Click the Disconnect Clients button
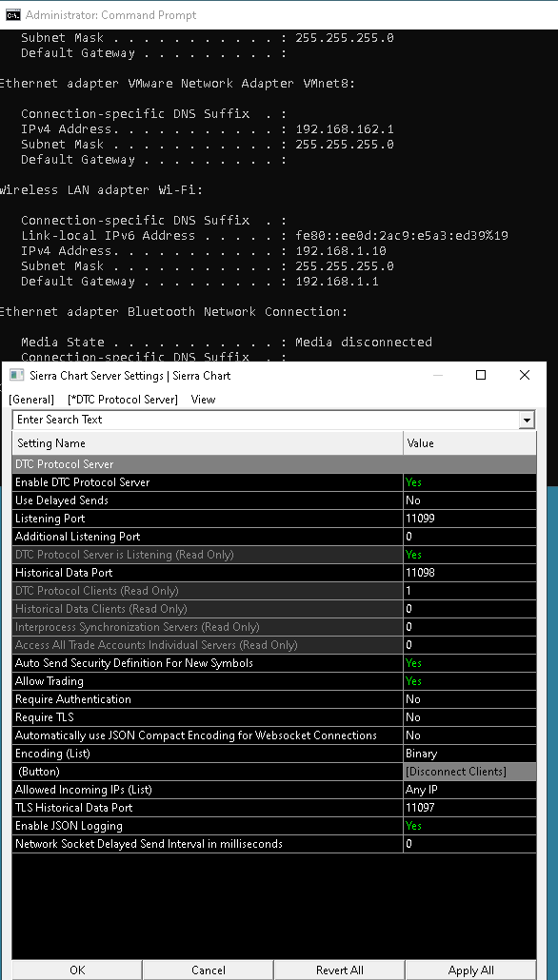 [469, 772]
